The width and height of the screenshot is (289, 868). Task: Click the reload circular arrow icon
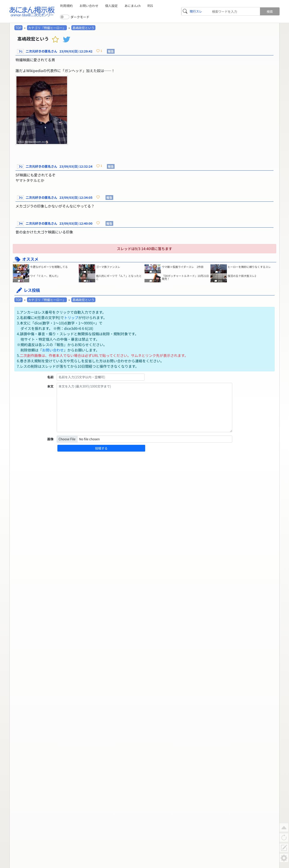(284, 838)
